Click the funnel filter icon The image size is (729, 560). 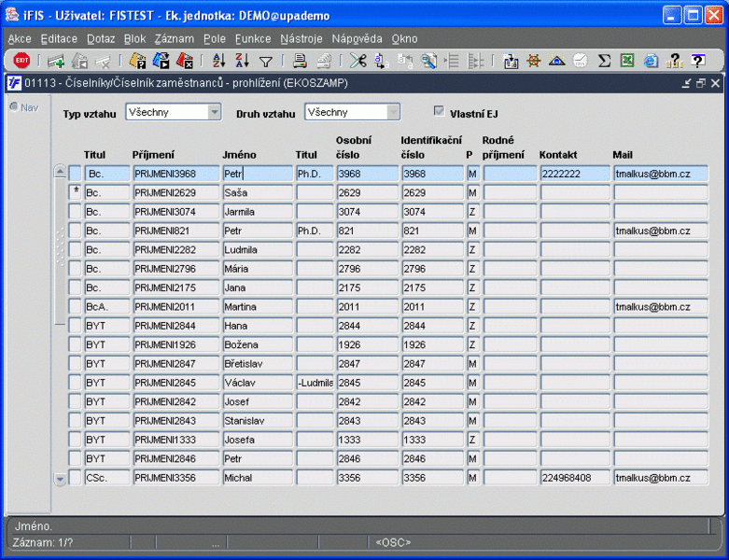coord(266,61)
